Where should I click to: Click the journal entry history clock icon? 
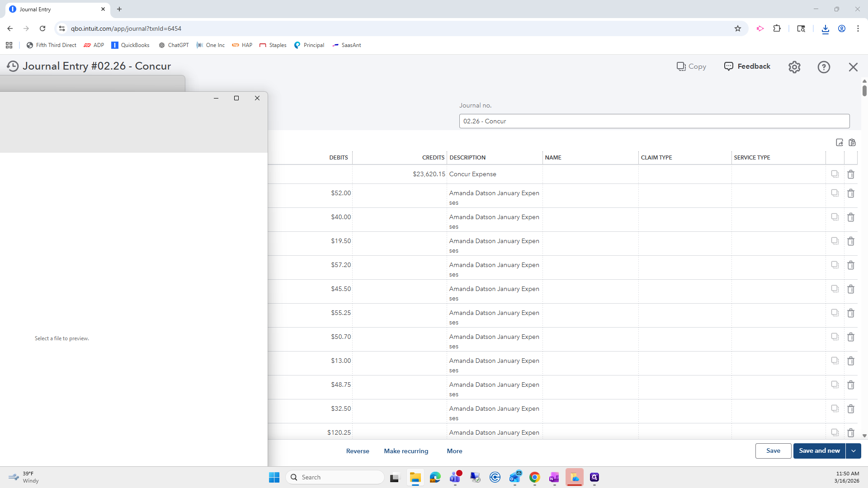pyautogui.click(x=13, y=66)
